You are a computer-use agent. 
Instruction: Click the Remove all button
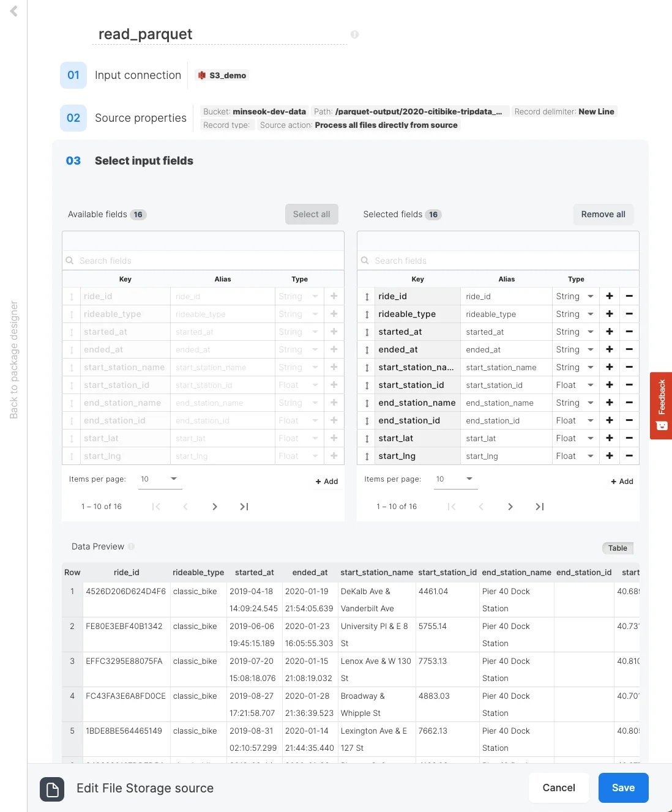point(603,214)
